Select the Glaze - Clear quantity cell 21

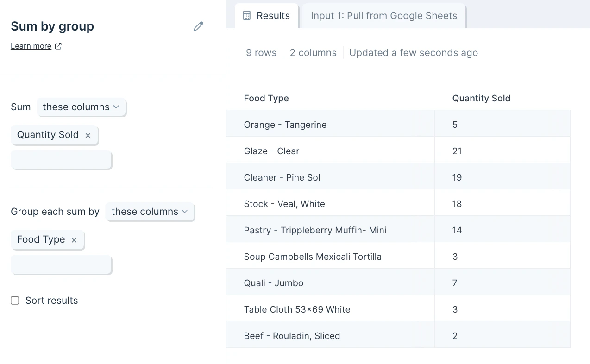pyautogui.click(x=457, y=151)
